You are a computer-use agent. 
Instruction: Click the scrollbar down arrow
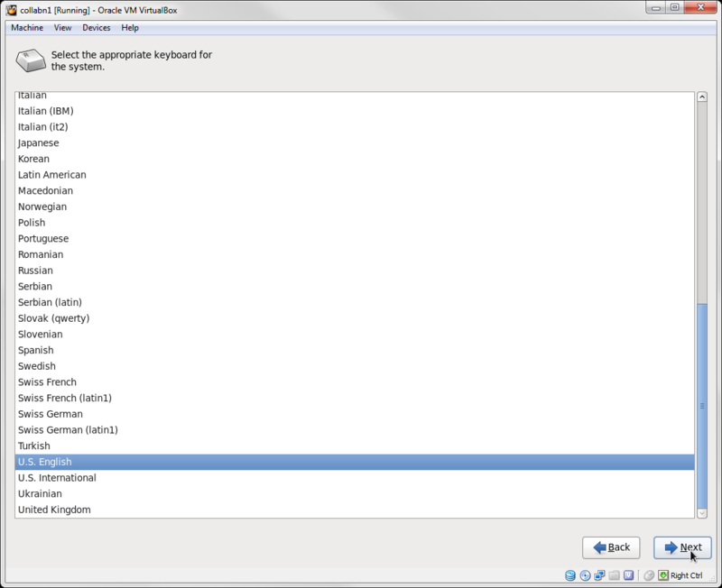click(702, 513)
